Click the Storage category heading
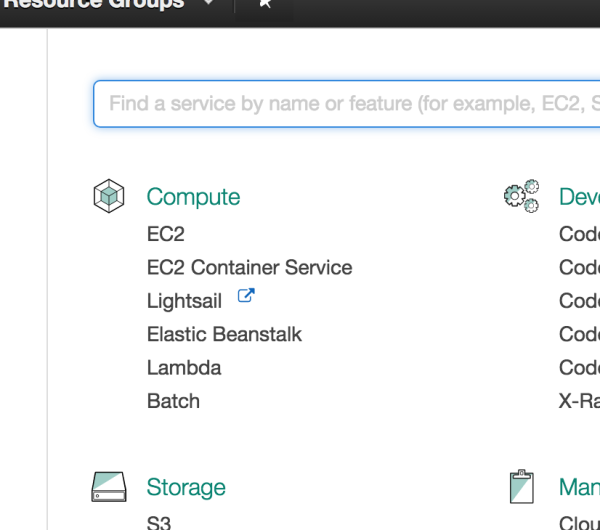Image resolution: width=600 pixels, height=530 pixels. tap(186, 488)
